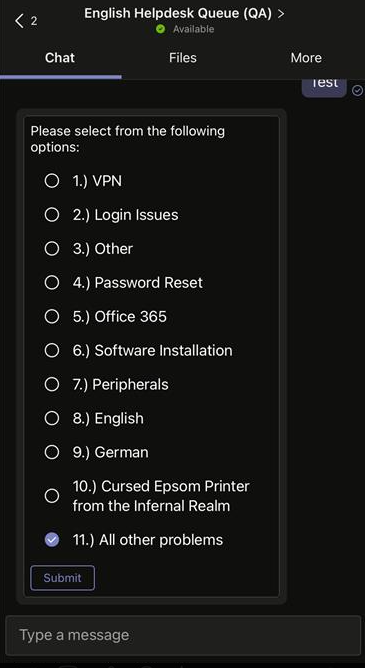
Task: Choose the German radio option
Action: [x=52, y=452]
